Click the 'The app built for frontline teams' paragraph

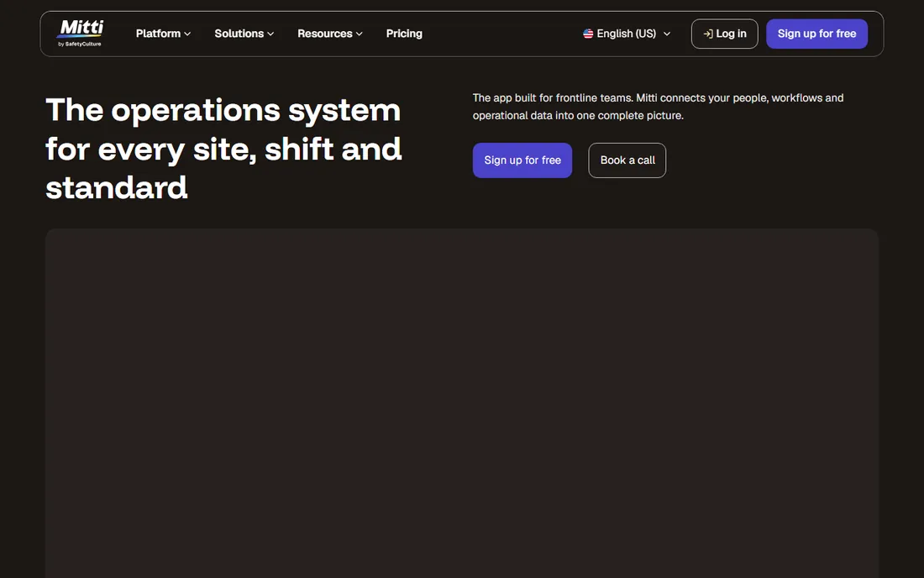pyautogui.click(x=658, y=107)
